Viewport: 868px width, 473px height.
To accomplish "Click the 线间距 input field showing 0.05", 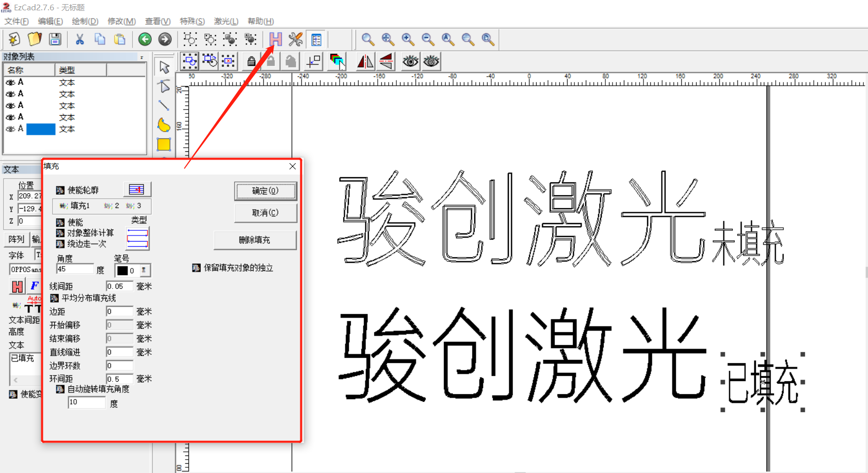I will tap(119, 287).
